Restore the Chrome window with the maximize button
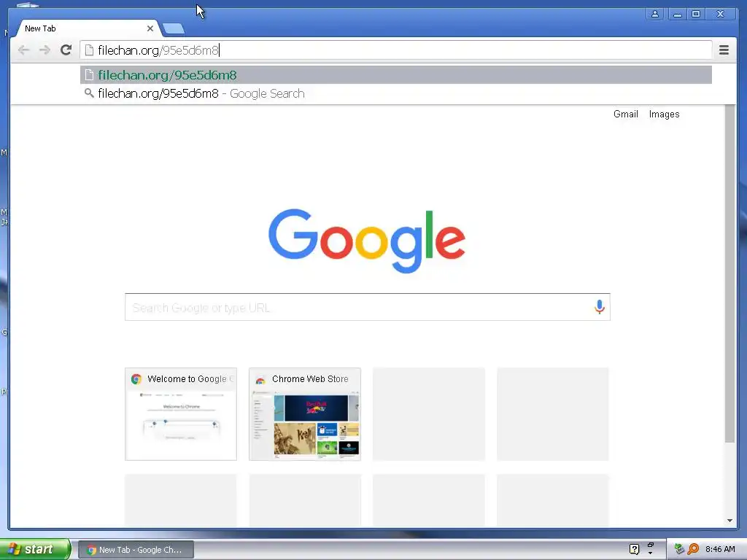This screenshot has width=747, height=560. 695,14
